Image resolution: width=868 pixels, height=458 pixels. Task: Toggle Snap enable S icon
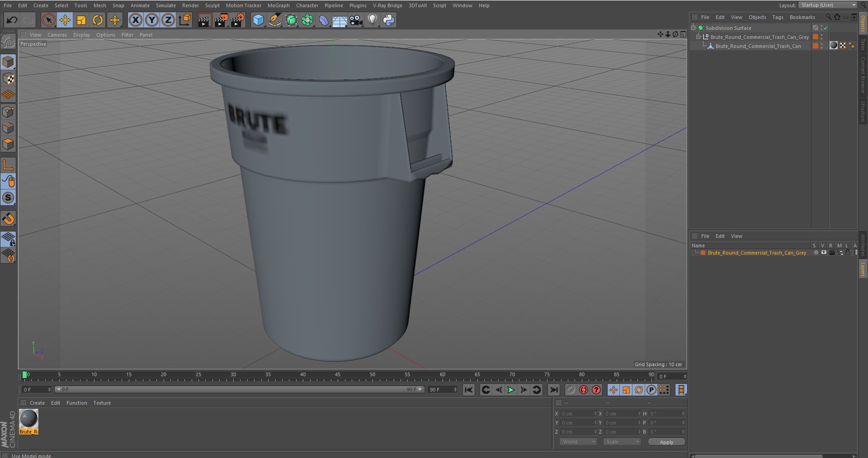8,198
